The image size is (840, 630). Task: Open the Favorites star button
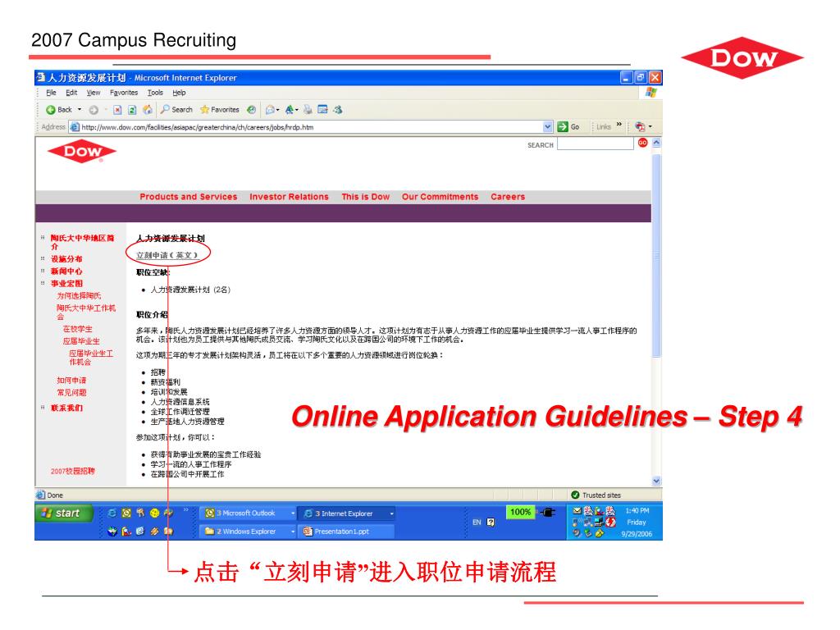220,109
